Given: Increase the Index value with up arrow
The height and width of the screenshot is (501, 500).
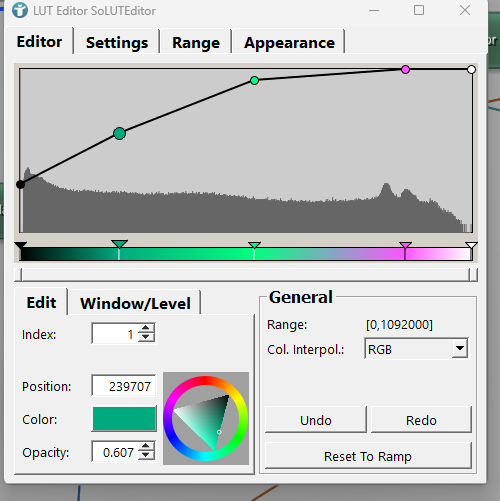Looking at the screenshot, I should coord(146,328).
